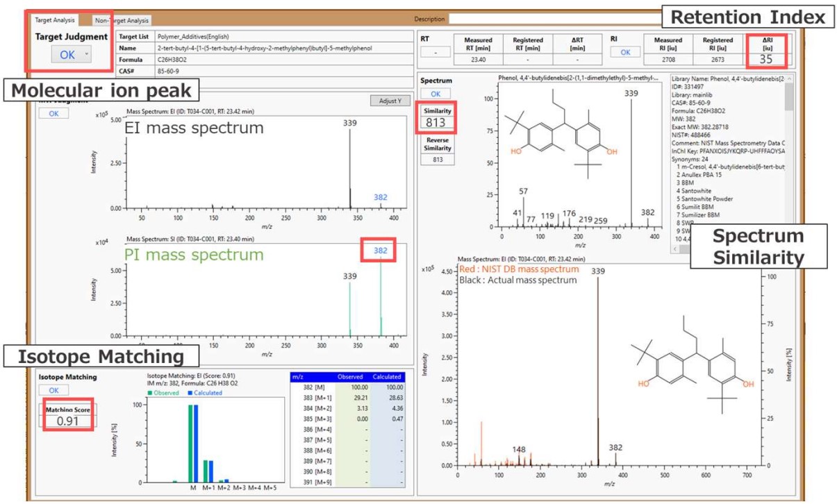The height and width of the screenshot is (504, 837).
Task: Select the 385 [M+3] row in isotope table
Action: click(347, 419)
